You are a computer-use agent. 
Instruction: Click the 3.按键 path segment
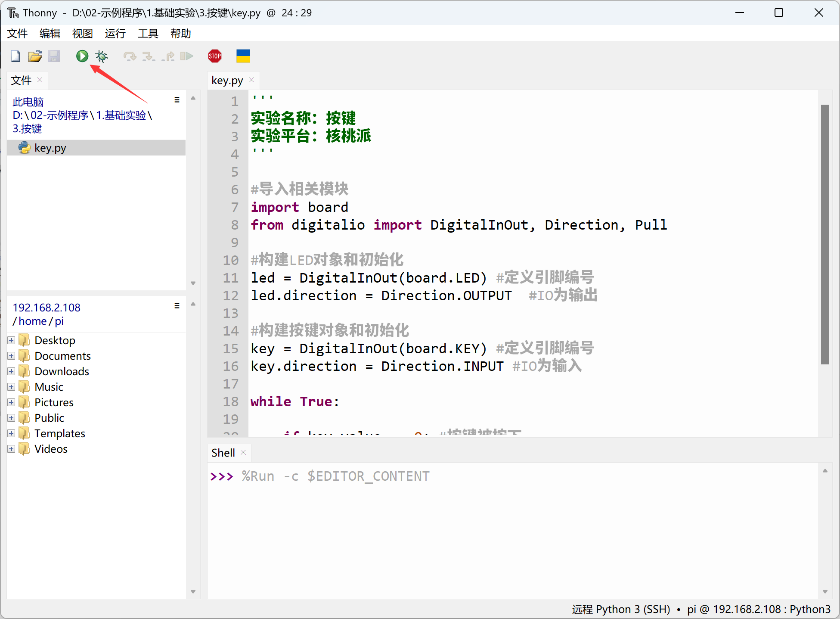coord(27,129)
